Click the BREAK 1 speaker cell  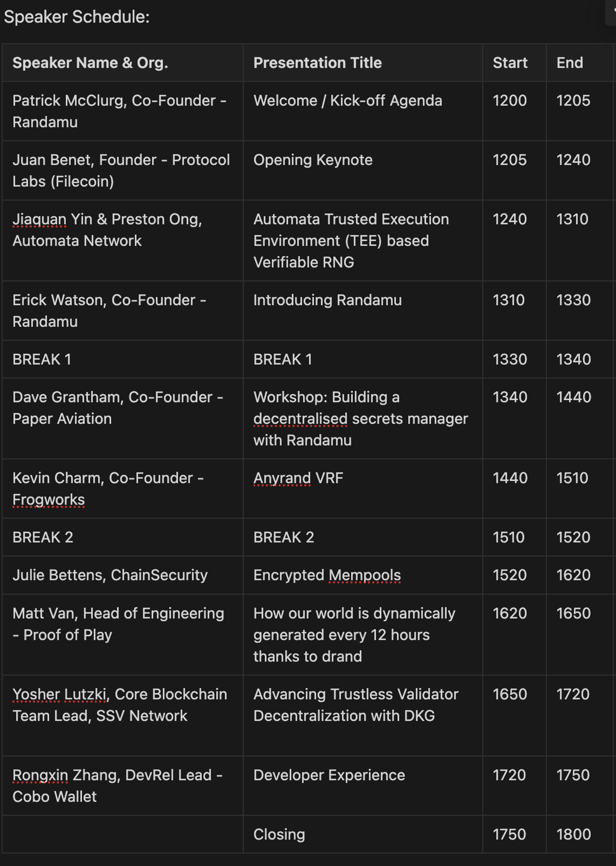pyautogui.click(x=122, y=359)
